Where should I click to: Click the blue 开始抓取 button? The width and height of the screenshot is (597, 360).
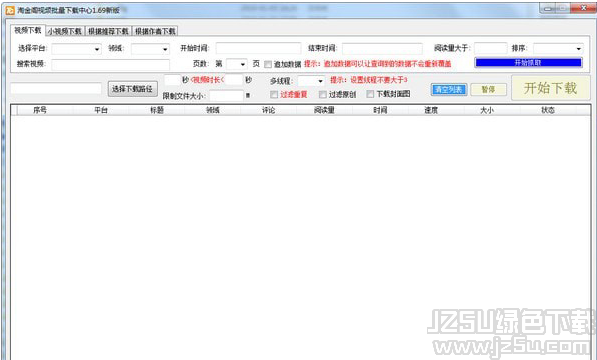pyautogui.click(x=528, y=62)
